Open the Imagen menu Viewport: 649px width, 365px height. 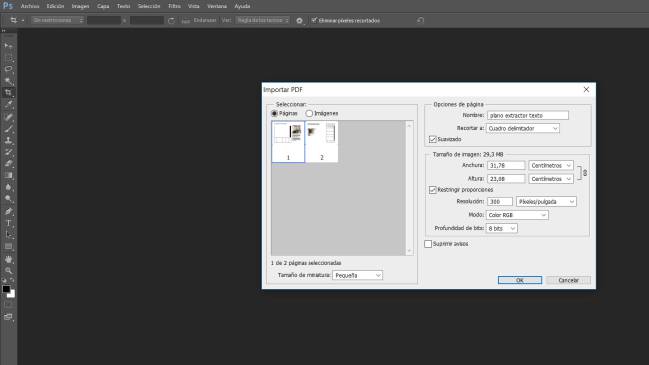coord(80,6)
